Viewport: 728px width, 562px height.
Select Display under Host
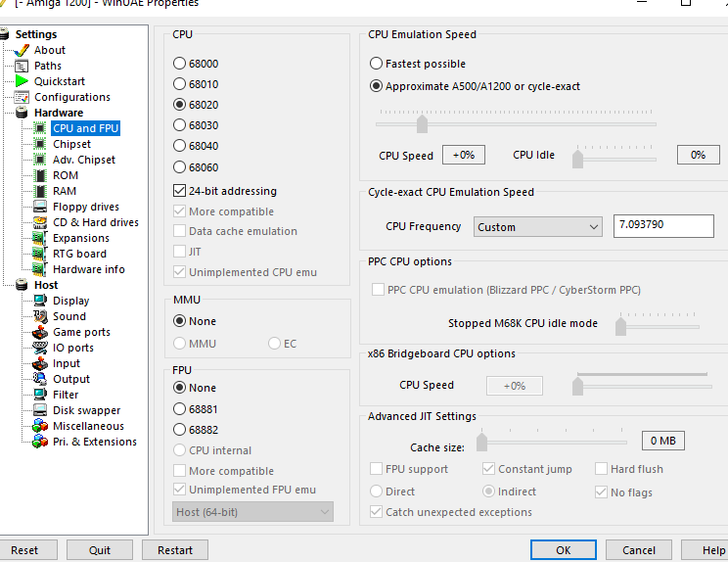coord(71,301)
